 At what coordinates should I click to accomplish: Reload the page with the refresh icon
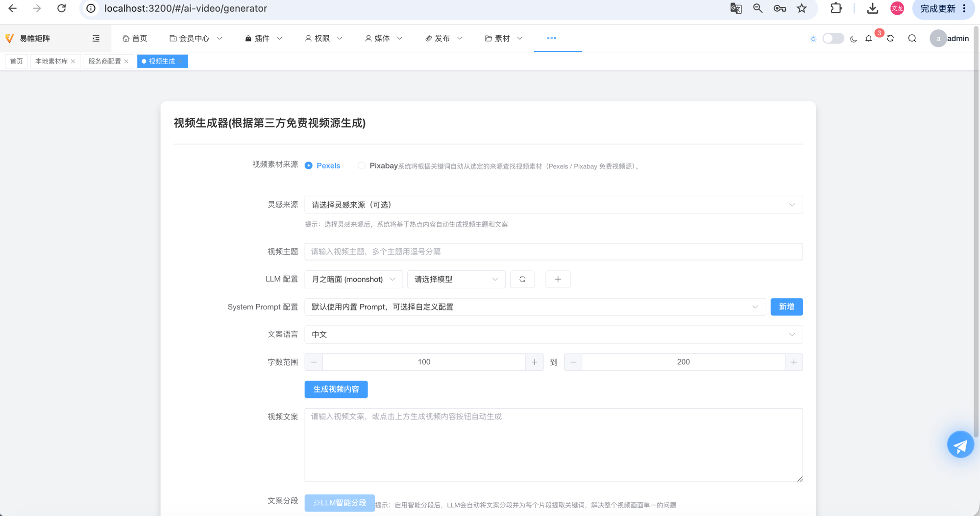(x=61, y=8)
